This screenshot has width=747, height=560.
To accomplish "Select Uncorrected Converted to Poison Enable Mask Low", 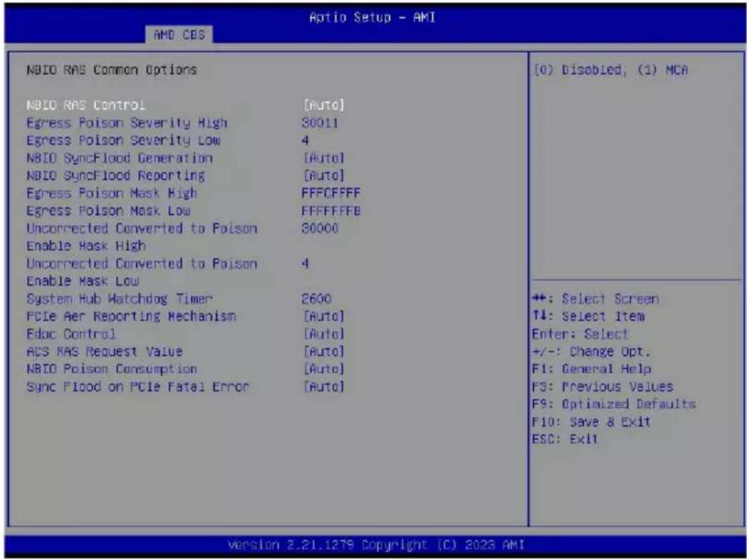I will [142, 272].
